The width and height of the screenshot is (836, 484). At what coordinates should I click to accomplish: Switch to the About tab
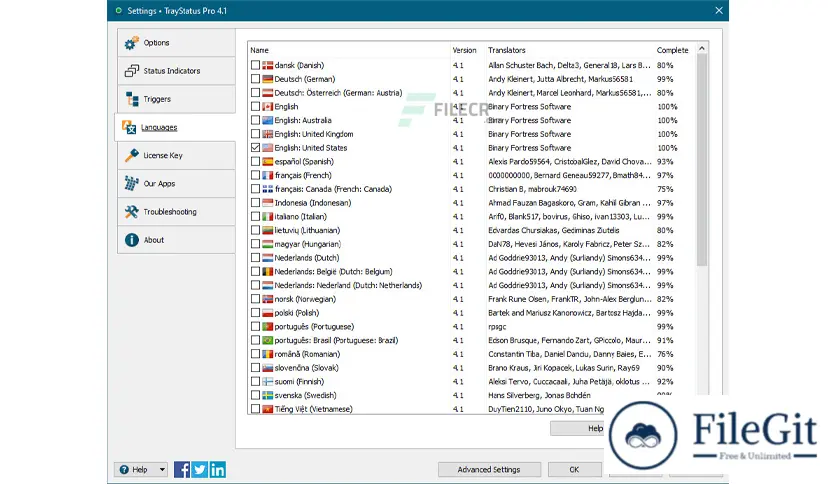176,240
